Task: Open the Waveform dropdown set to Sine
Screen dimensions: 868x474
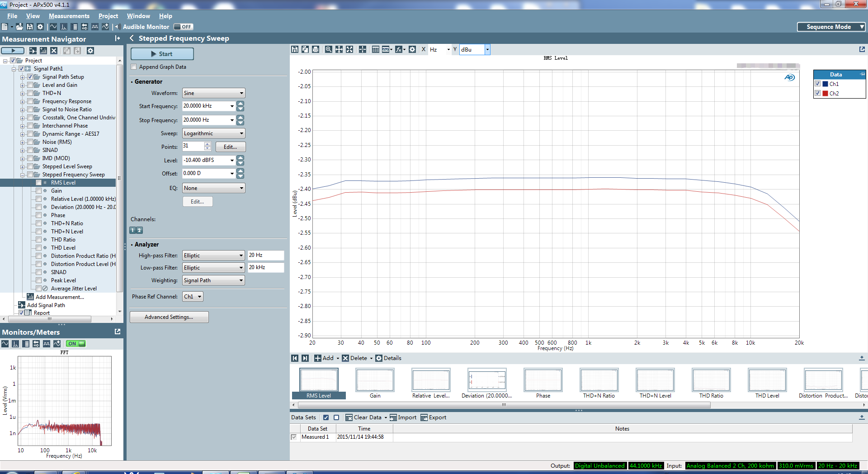Action: pos(213,93)
